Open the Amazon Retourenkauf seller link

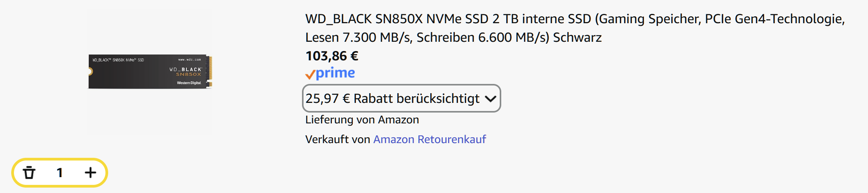pos(430,139)
